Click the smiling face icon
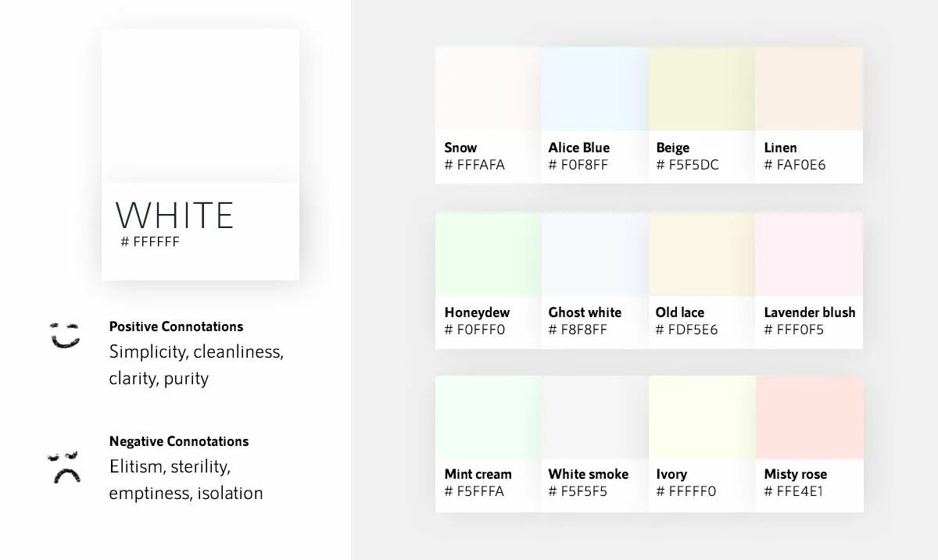This screenshot has height=560, width=938. (x=65, y=334)
